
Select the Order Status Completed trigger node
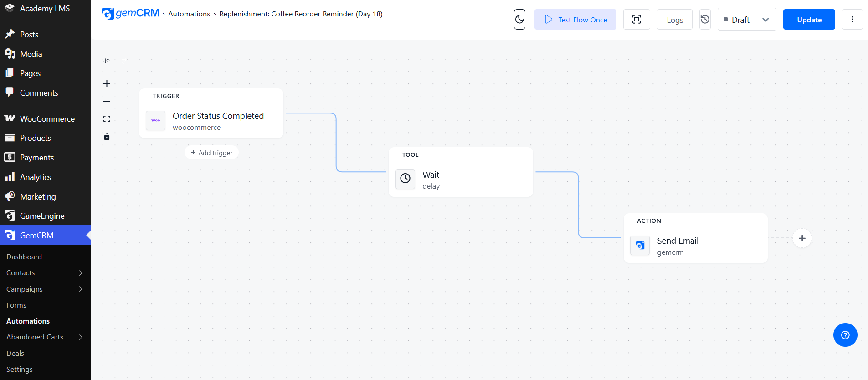pyautogui.click(x=211, y=113)
